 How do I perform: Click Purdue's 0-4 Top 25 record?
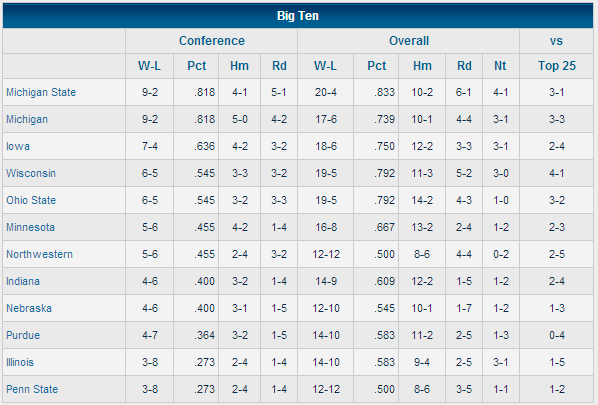557,335
